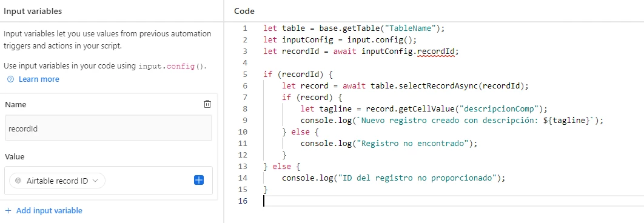Click the "descripcionComp" string on line 8
Screen dimensions: 644x223
tap(498, 109)
